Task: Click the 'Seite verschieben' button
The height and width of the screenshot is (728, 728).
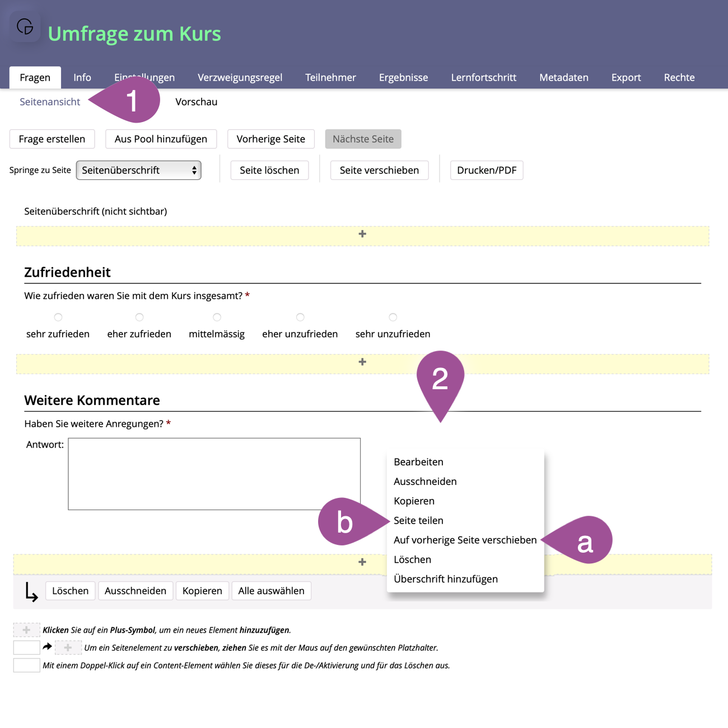Action: (379, 170)
